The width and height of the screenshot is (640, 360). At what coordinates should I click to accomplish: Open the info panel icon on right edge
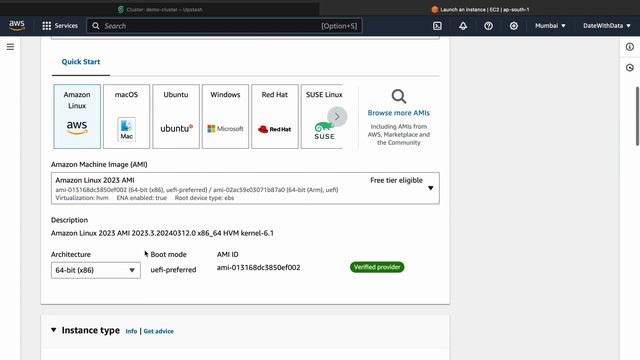[x=630, y=47]
